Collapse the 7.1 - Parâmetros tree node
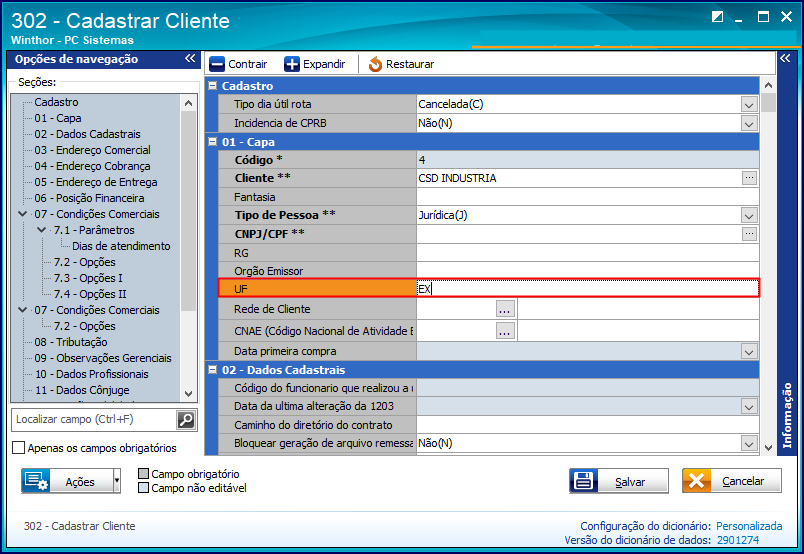Image resolution: width=804 pixels, height=554 pixels. [x=42, y=230]
